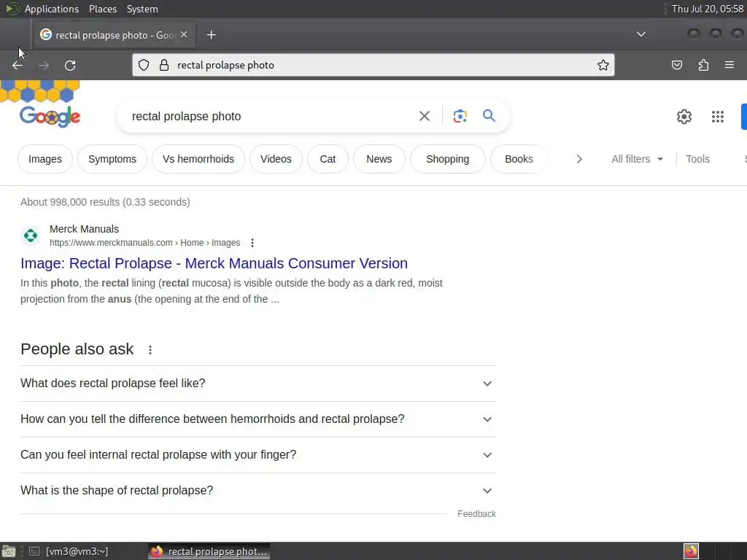Click the Firefox tray icon at bottom right
This screenshot has width=747, height=560.
coord(691,551)
